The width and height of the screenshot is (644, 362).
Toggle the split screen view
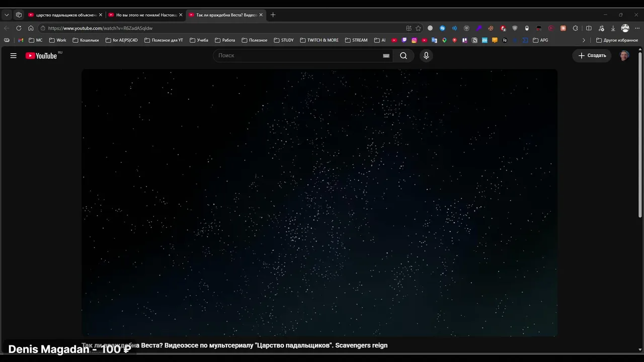click(589, 28)
